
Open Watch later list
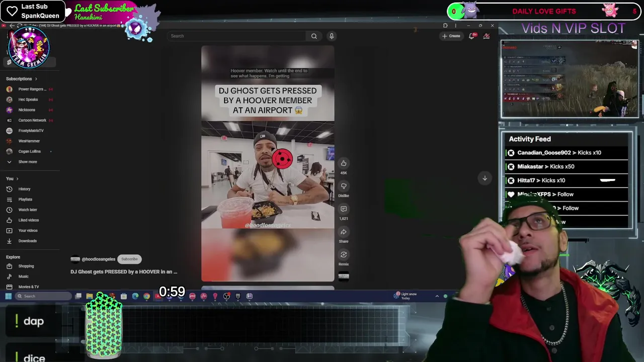[23, 210]
